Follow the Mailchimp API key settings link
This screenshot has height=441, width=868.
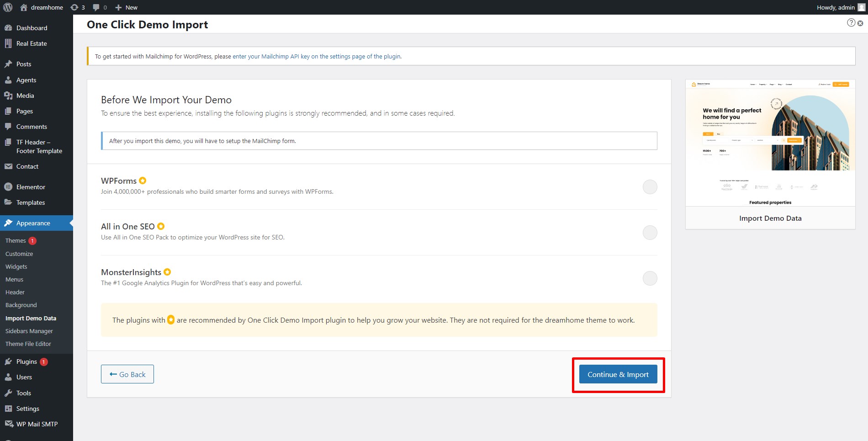click(317, 56)
